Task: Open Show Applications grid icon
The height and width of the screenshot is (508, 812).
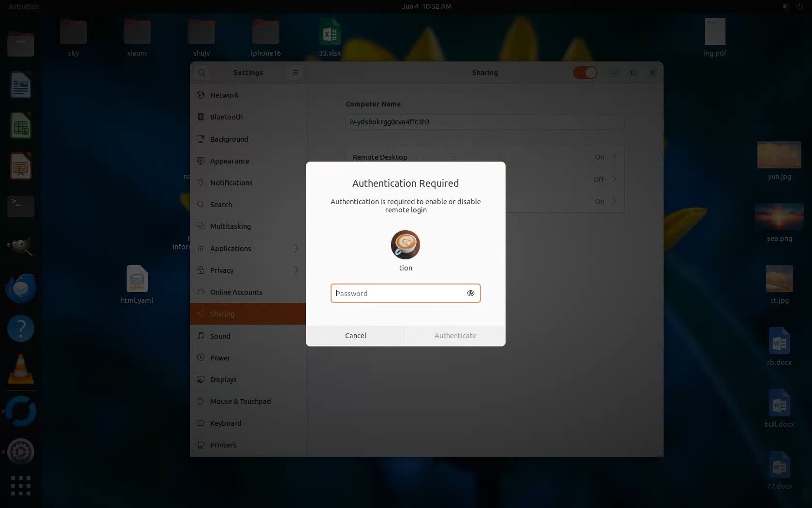Action: click(x=21, y=485)
